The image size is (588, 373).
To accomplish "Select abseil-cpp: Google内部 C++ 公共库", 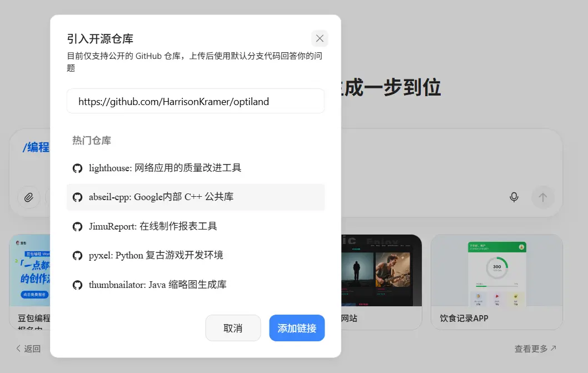I will (161, 197).
